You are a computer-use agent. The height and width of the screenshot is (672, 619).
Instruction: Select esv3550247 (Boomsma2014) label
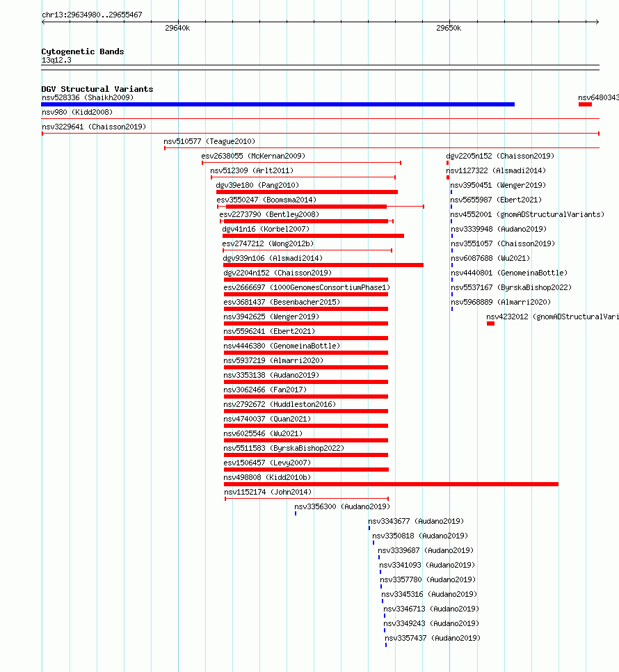[266, 200]
